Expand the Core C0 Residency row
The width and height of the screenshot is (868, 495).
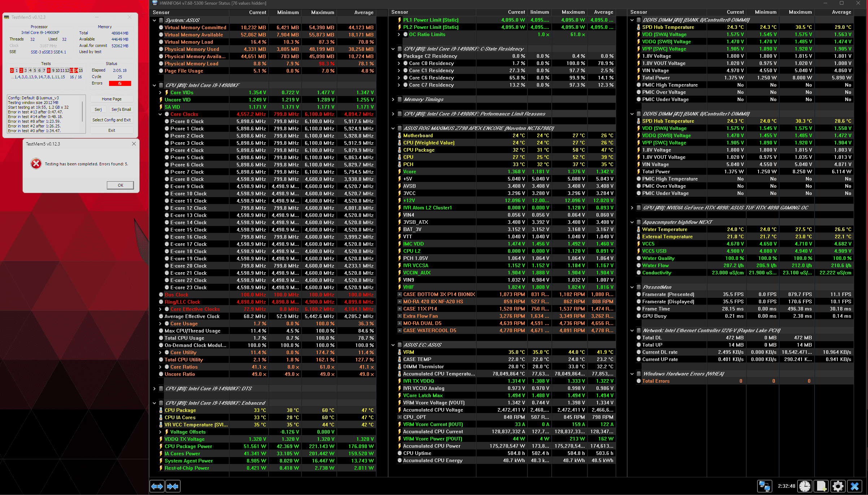click(x=399, y=63)
